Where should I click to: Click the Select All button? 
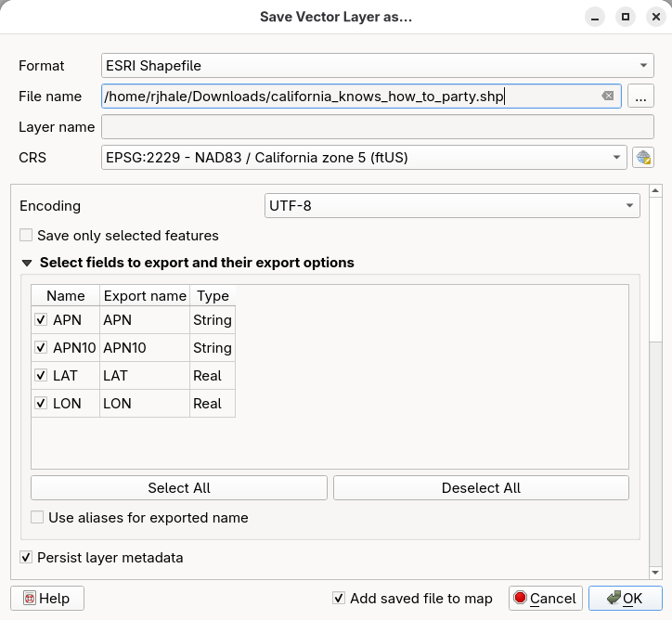click(x=179, y=488)
